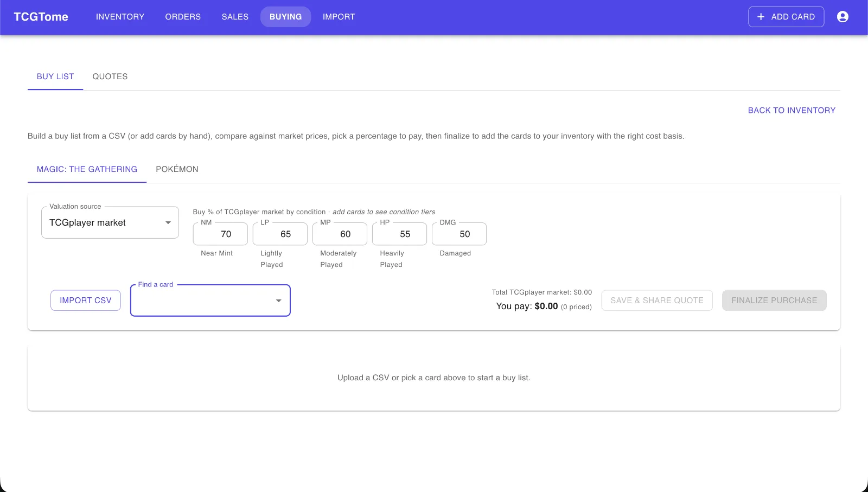Click the 'add cards to see condition tiers' hint
Viewport: 868px width, 492px height.
384,212
